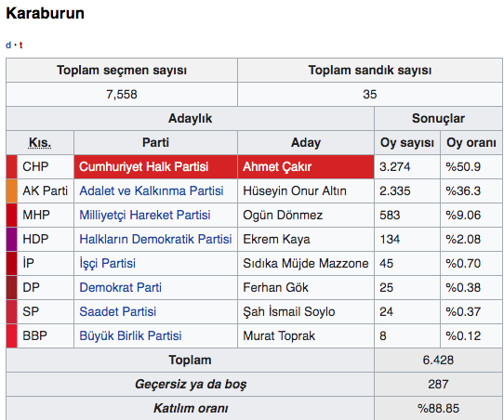
Task: Open Milliyetçi Hareket Partisi link
Action: [x=145, y=215]
